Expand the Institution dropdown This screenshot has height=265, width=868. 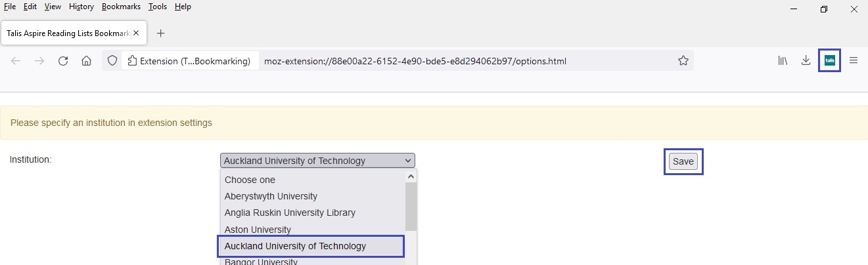pyautogui.click(x=317, y=161)
